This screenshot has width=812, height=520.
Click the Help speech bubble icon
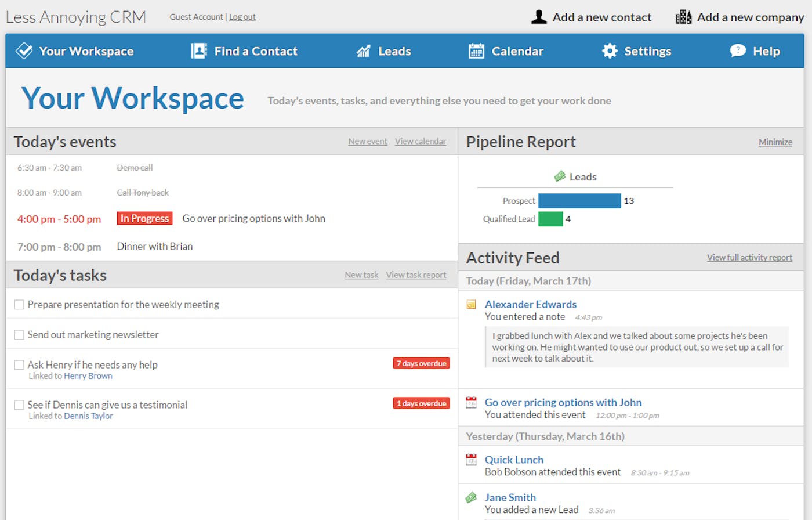pos(737,51)
